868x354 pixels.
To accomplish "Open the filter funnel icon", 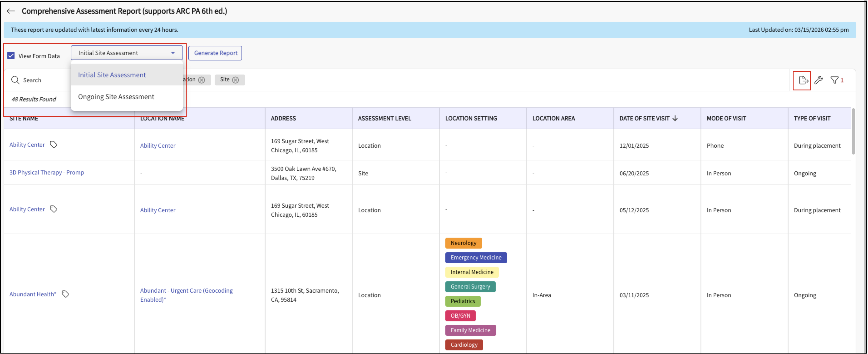I will 834,80.
